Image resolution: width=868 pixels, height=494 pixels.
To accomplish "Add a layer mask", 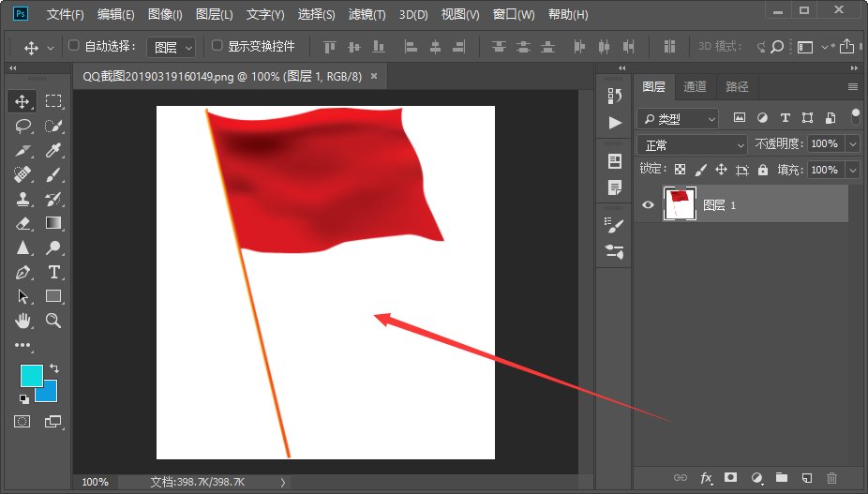I will coord(731,477).
